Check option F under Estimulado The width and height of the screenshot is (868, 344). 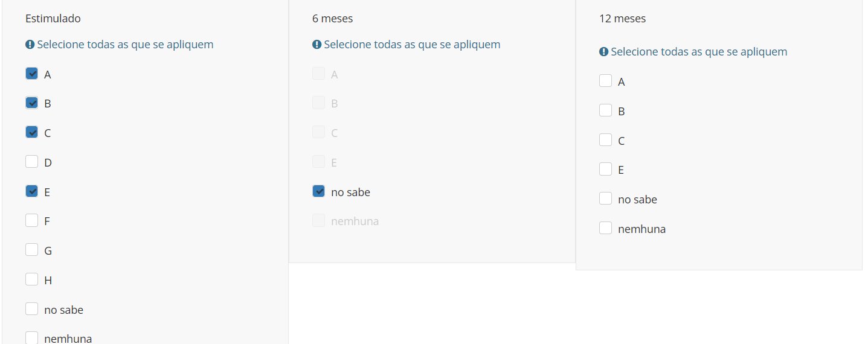[x=32, y=220]
